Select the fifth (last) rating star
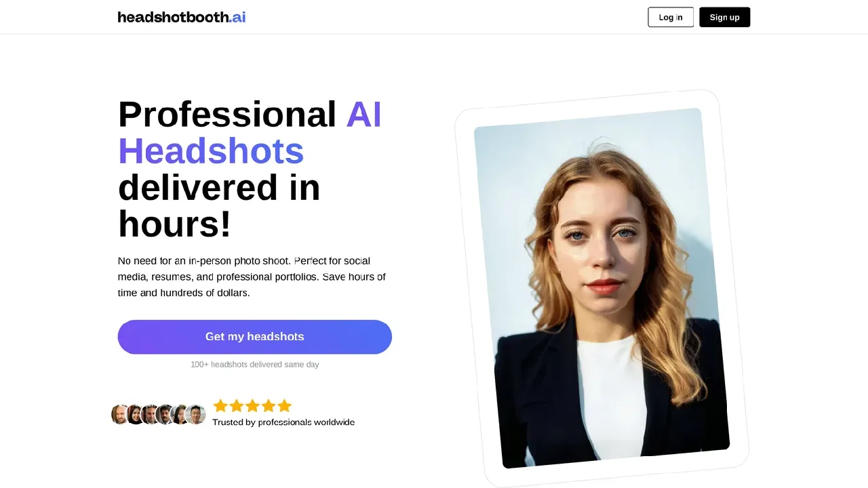 pos(284,406)
